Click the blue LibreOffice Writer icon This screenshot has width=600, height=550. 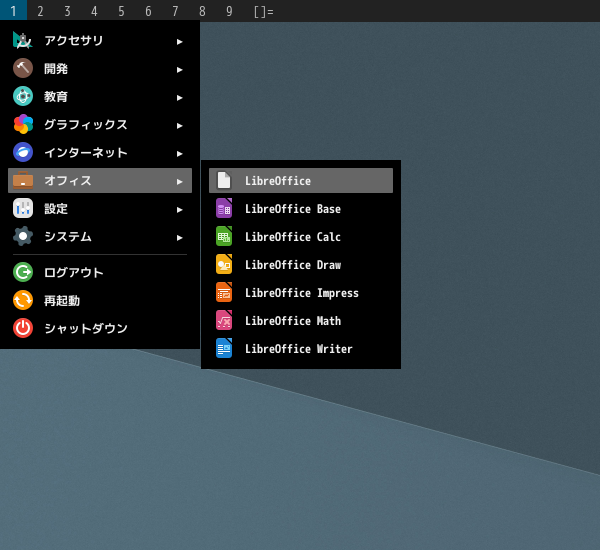[224, 349]
